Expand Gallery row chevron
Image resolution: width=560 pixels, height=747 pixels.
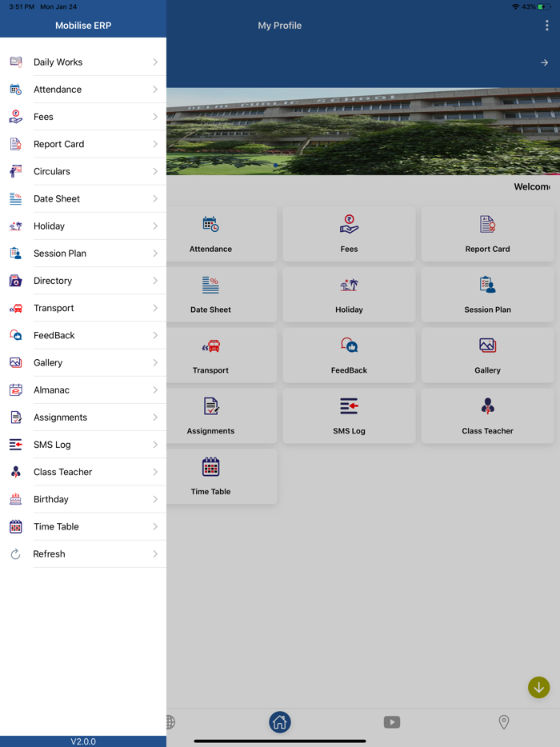(155, 362)
